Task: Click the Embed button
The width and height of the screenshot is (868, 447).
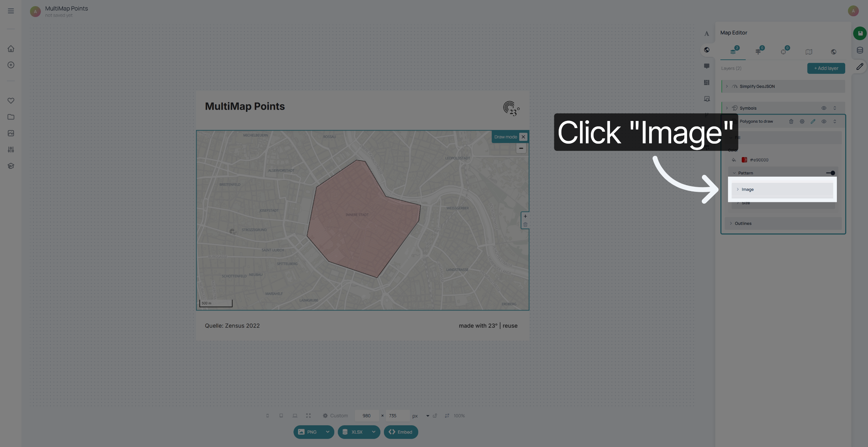Action: pos(401,432)
